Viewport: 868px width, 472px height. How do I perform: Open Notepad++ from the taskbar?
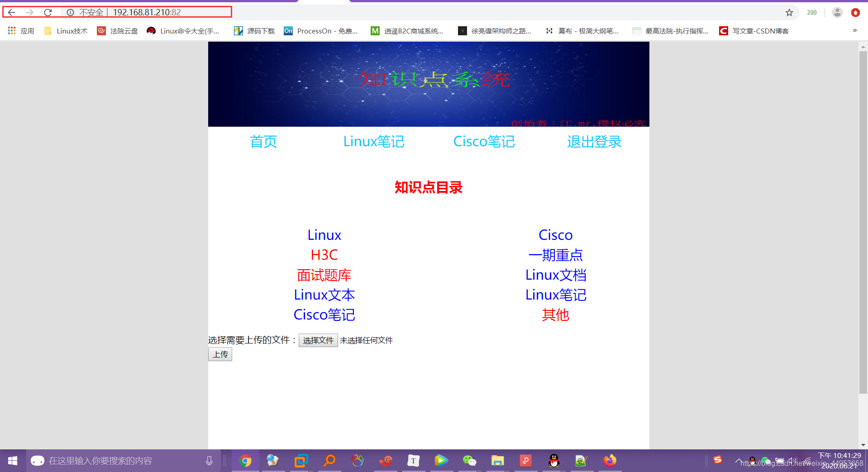[x=581, y=460]
